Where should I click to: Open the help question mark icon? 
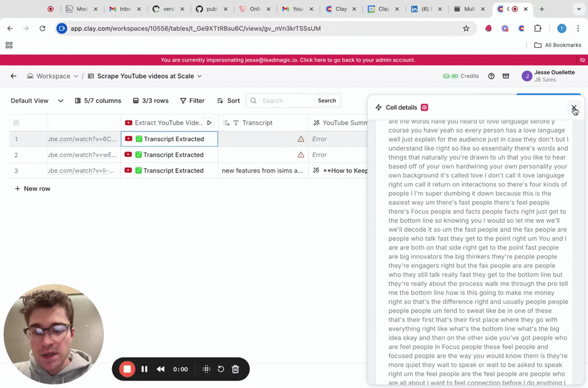pos(492,76)
